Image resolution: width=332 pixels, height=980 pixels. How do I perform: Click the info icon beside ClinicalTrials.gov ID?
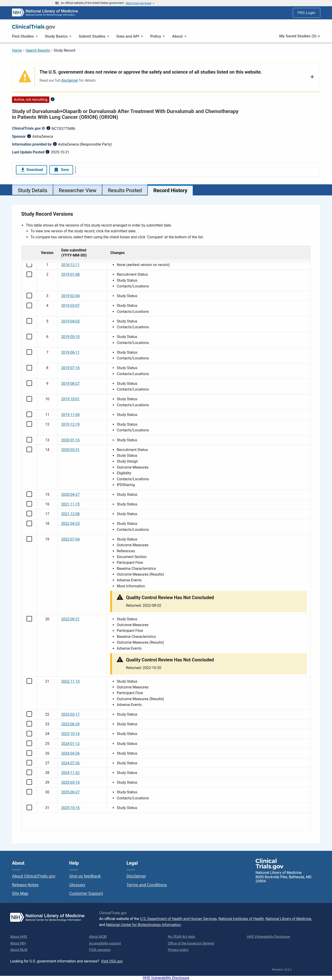[48, 128]
